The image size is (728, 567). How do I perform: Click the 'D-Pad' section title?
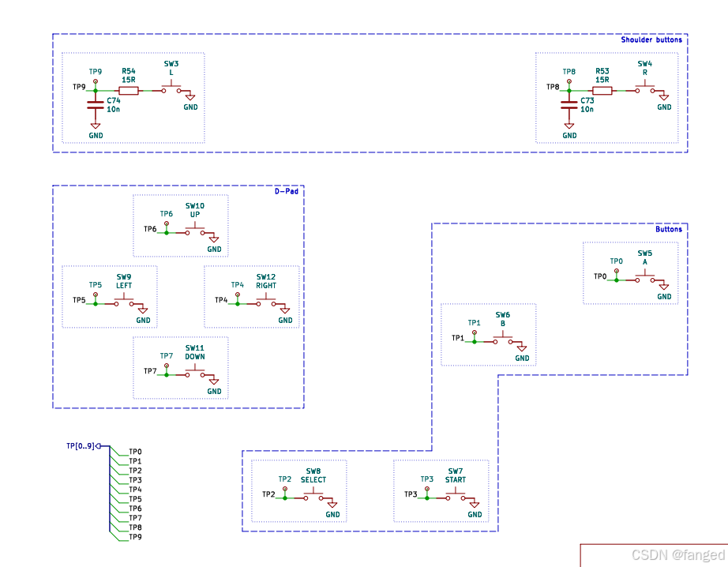pos(287,191)
